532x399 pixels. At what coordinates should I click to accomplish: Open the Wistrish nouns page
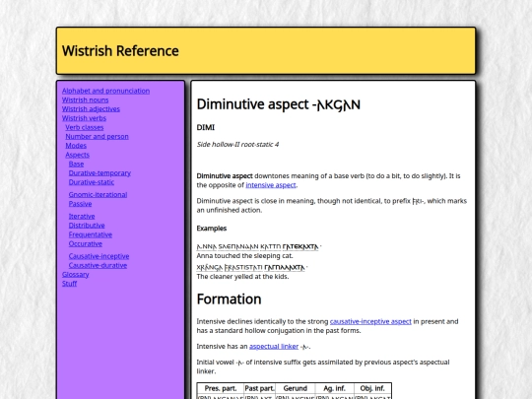pyautogui.click(x=85, y=100)
